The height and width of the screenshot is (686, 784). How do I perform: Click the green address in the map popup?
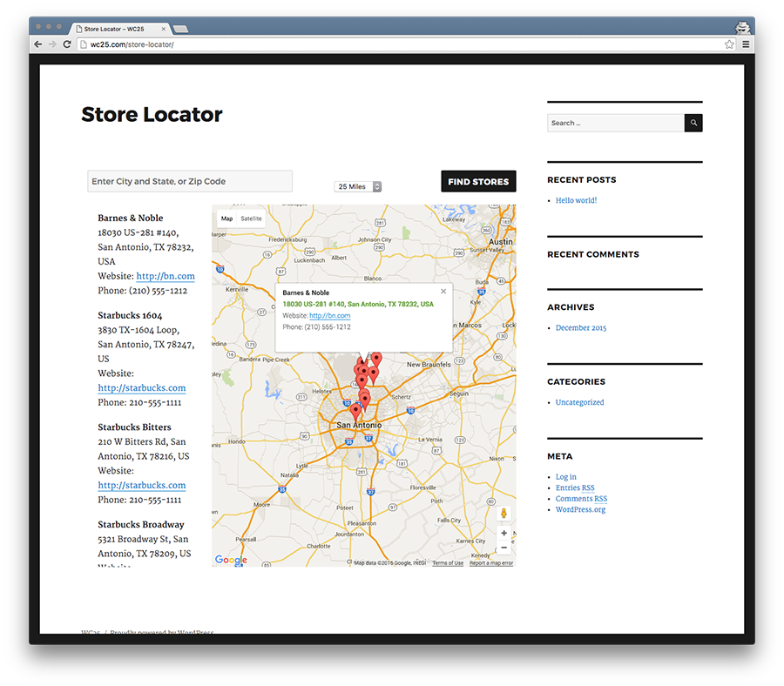tap(358, 304)
